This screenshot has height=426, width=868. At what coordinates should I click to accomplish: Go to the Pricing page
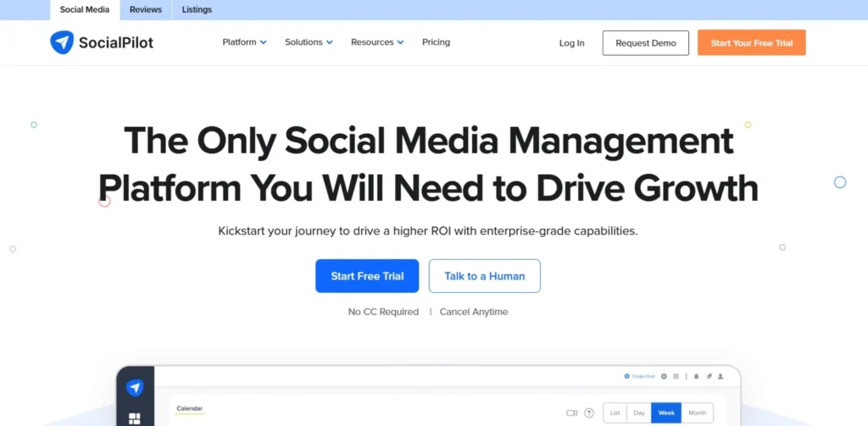point(436,42)
